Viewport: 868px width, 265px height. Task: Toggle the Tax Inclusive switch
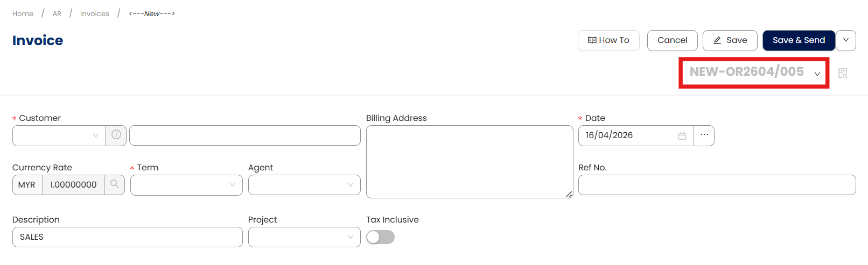click(x=380, y=237)
